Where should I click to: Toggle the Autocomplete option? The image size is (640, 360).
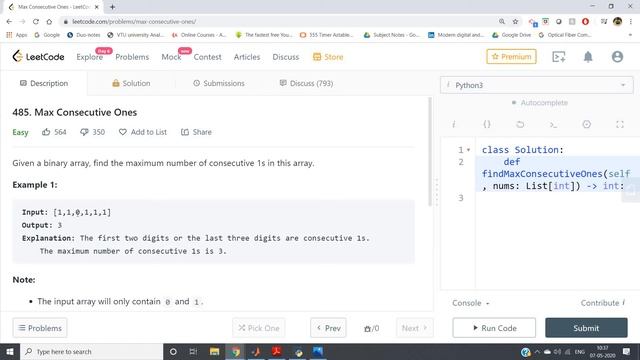540,103
